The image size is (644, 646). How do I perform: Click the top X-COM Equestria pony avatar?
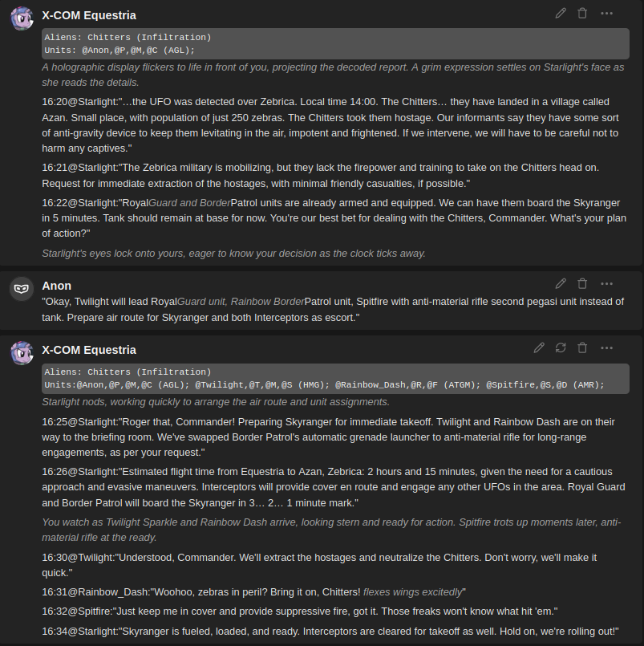point(22,18)
